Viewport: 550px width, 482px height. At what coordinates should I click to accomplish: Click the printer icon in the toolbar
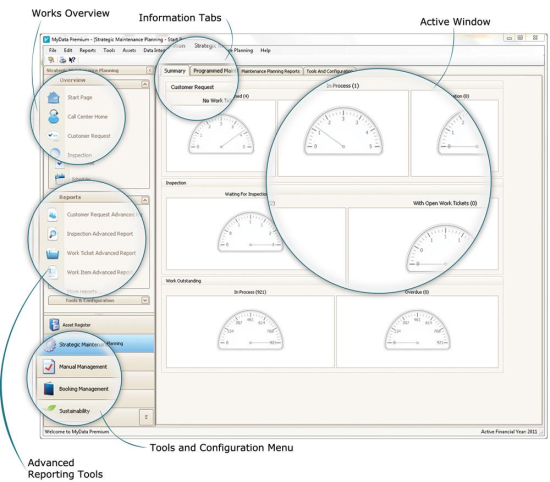(x=62, y=60)
